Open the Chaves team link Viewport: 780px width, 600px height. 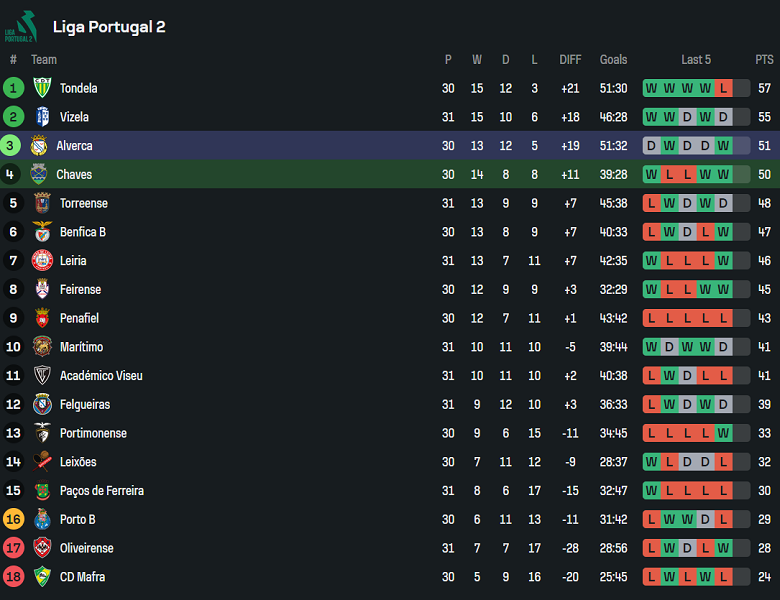tap(74, 175)
